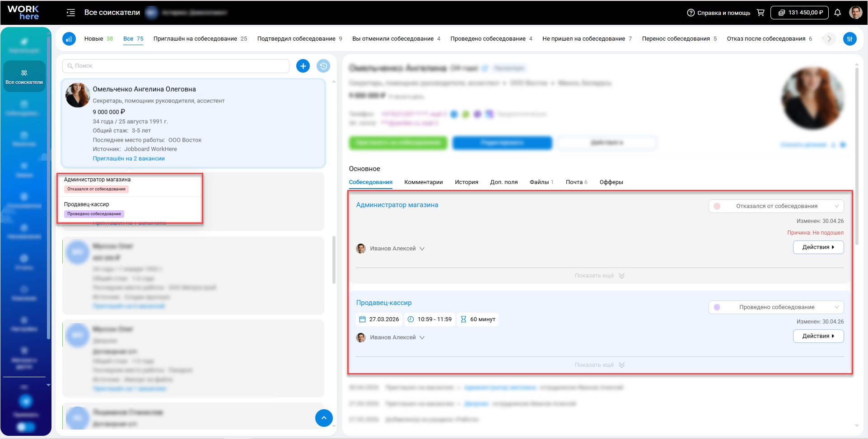This screenshot has width=868, height=439.
Task: Click the candidate list vertical scrollbar
Action: tap(334, 260)
